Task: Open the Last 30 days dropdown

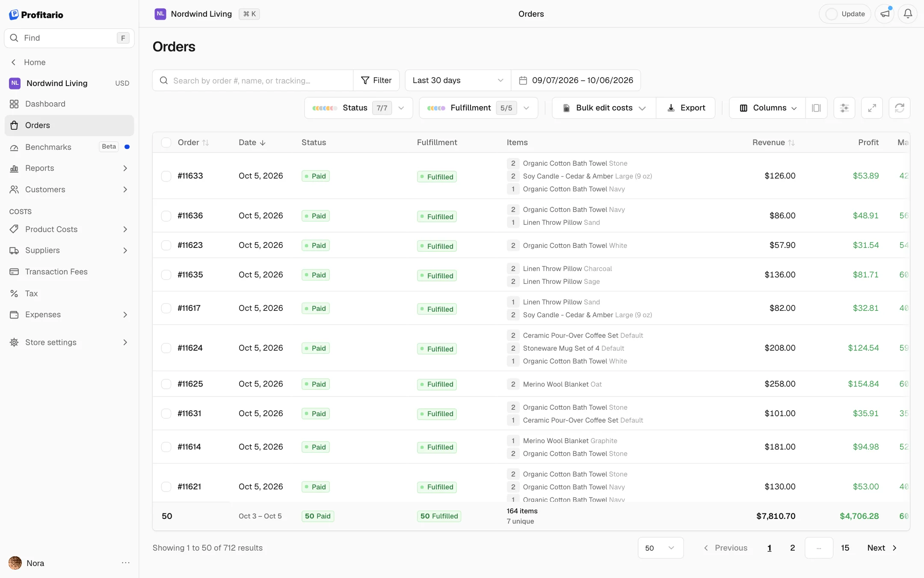Action: coord(458,80)
